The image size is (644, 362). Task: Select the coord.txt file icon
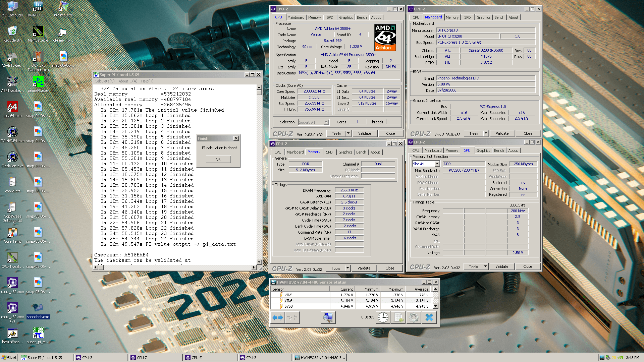coord(12,185)
